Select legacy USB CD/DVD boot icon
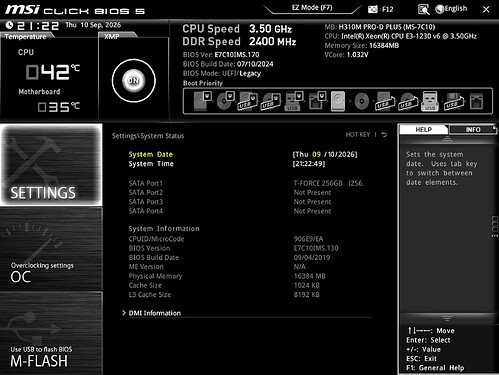The height and width of the screenshot is (375, 499). click(x=407, y=101)
